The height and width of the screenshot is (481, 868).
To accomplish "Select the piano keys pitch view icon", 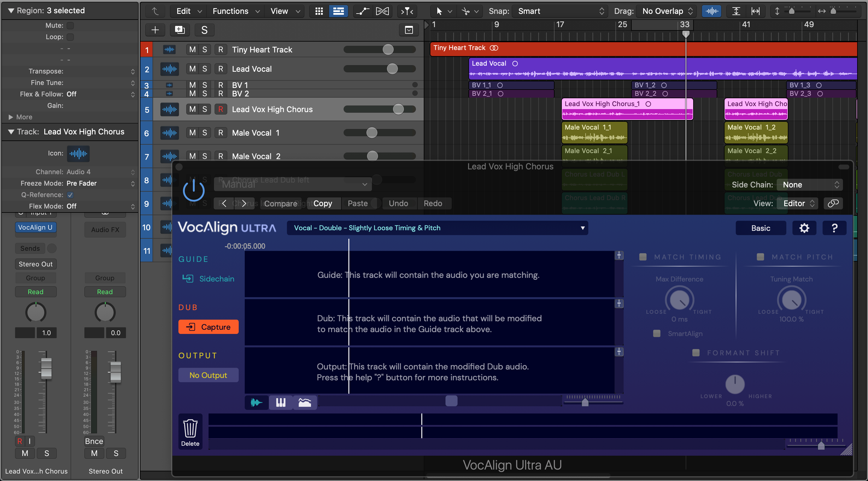I will pos(280,402).
